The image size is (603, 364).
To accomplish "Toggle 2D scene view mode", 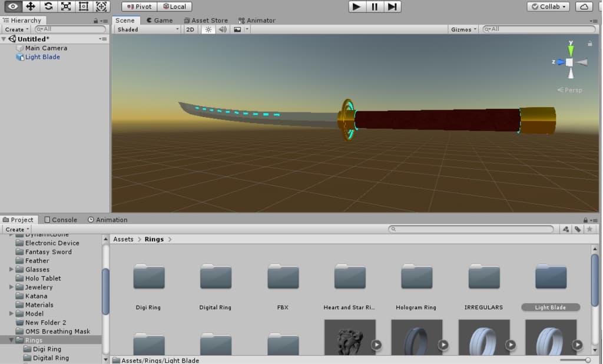I will pos(190,29).
